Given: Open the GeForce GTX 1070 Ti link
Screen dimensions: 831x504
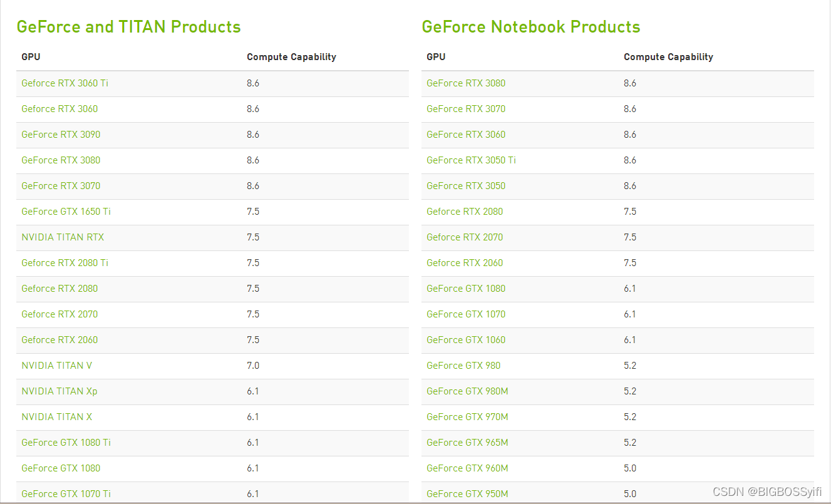Looking at the screenshot, I should point(66,494).
